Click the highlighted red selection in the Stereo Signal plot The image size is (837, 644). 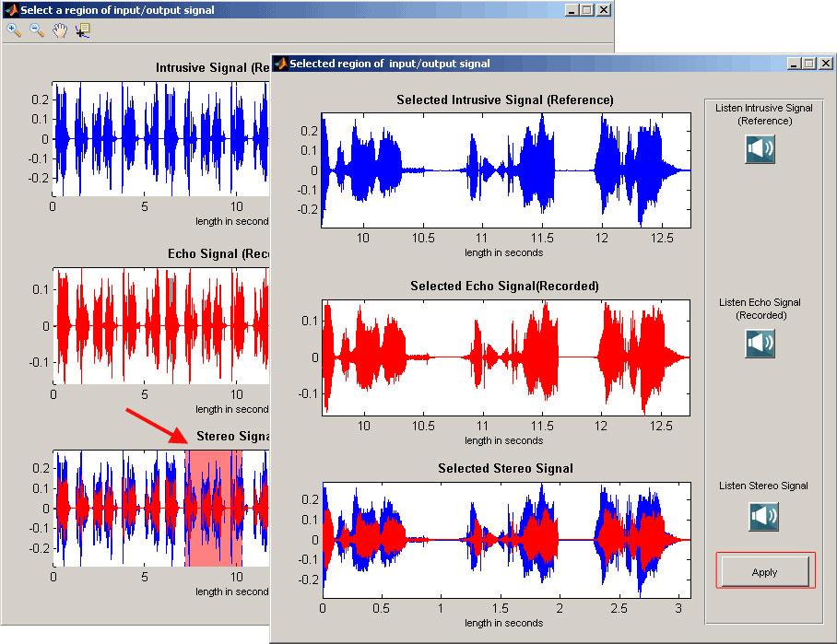coord(214,508)
